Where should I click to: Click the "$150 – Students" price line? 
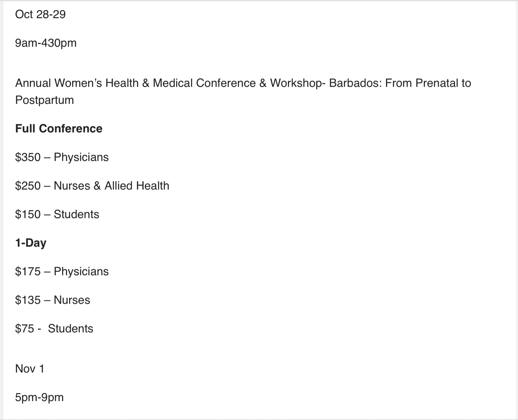pyautogui.click(x=57, y=215)
